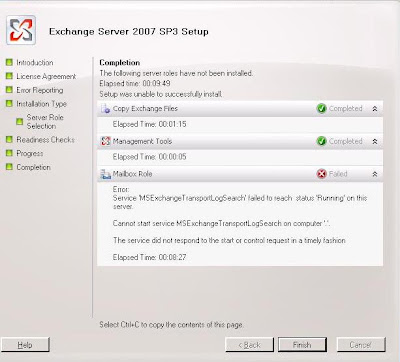Click the red Failed icon for Mailbox Role
The image size is (400, 362).
tap(321, 174)
